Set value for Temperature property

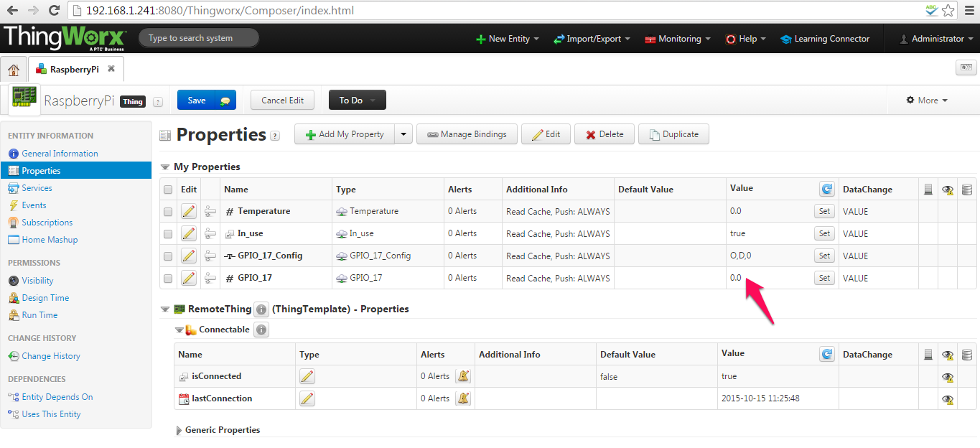(x=824, y=211)
